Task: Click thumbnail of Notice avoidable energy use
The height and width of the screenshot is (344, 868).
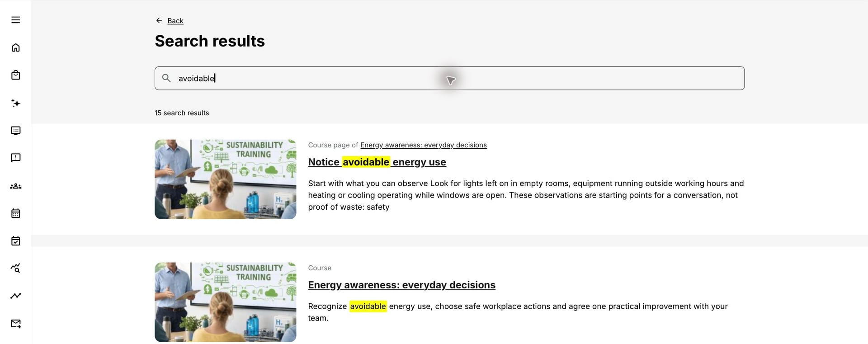Action: (225, 179)
